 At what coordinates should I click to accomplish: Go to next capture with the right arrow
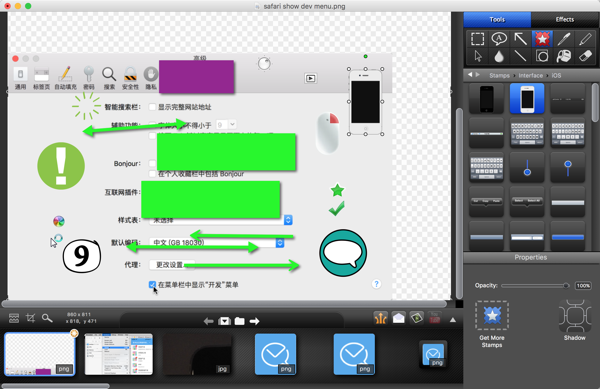254,321
